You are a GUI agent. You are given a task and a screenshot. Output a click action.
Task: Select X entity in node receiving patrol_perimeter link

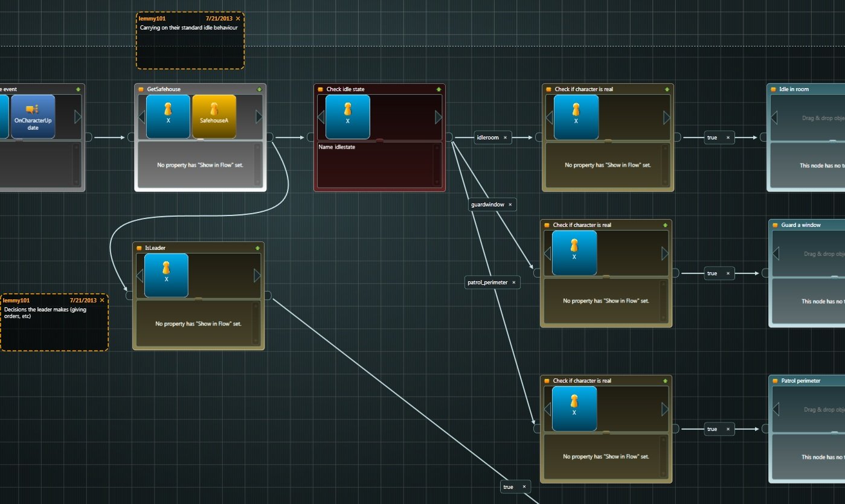coord(574,409)
